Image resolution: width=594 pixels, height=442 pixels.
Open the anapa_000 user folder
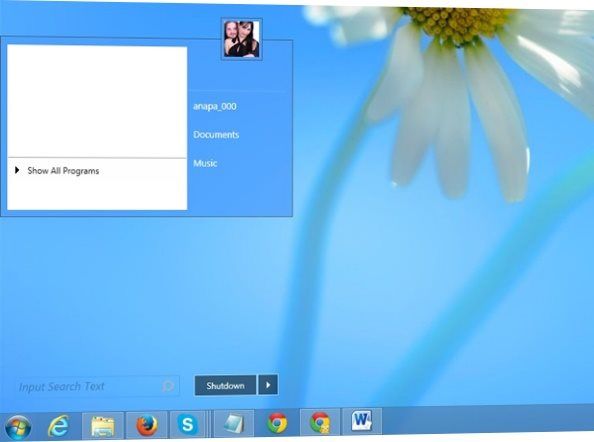click(215, 106)
